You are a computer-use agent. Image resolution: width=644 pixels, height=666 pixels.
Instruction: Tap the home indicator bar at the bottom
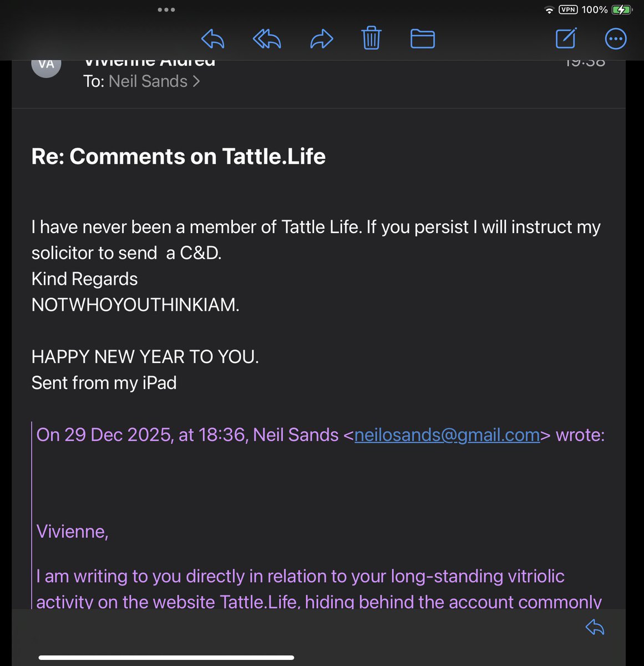pos(166,658)
